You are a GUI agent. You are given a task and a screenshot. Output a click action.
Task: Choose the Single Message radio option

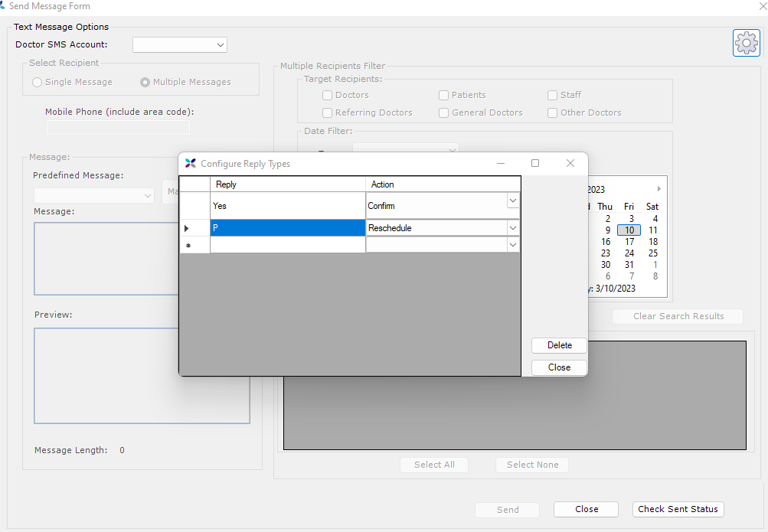pyautogui.click(x=36, y=82)
